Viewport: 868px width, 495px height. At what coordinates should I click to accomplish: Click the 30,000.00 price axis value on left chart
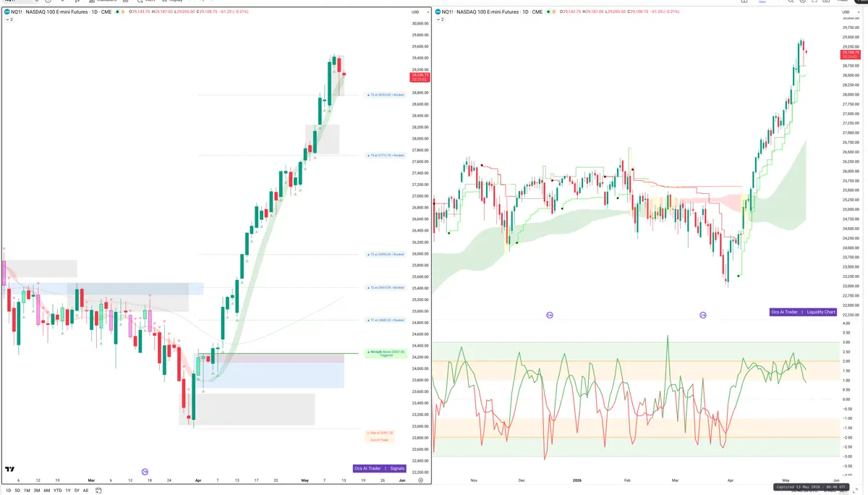tap(420, 23)
